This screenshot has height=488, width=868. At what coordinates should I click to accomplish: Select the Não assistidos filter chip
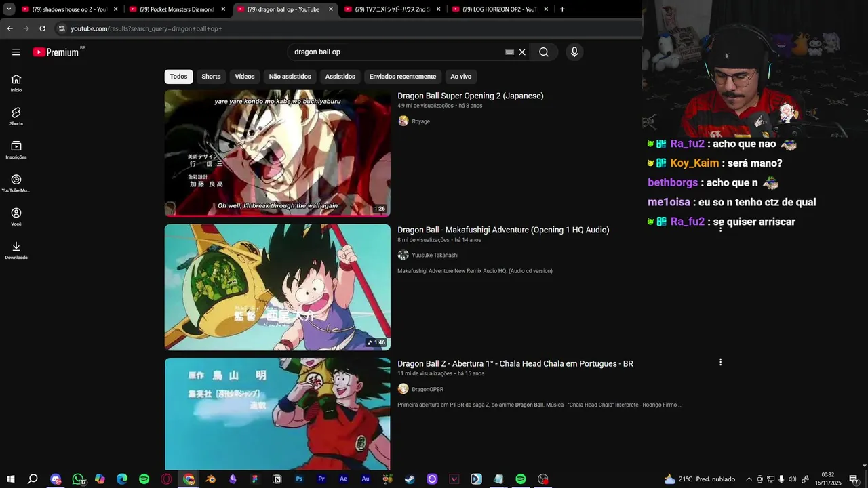point(290,77)
